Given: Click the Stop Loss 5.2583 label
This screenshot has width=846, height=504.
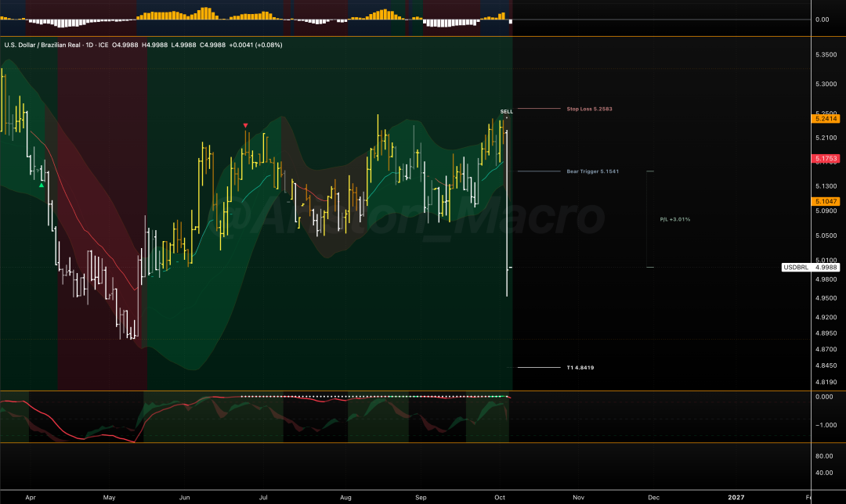Looking at the screenshot, I should point(589,109).
